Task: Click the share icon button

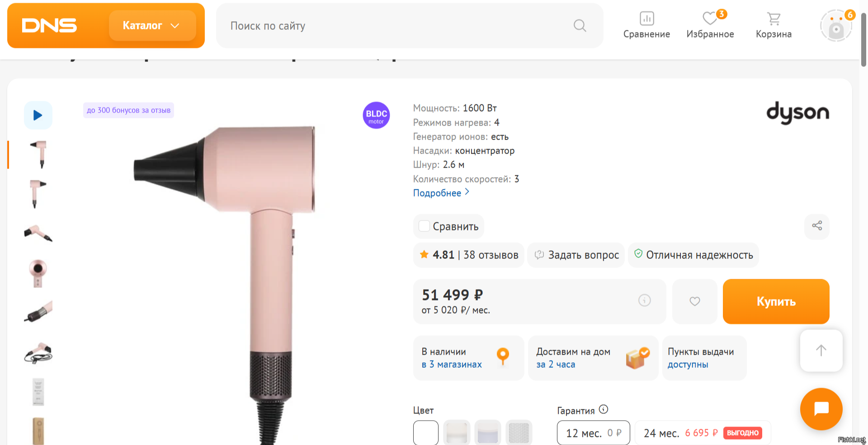Action: click(817, 226)
